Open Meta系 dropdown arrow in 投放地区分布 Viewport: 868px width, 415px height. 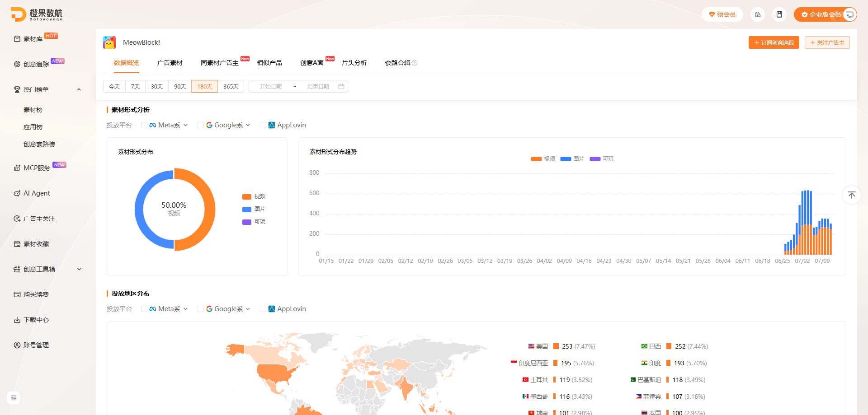(x=185, y=309)
